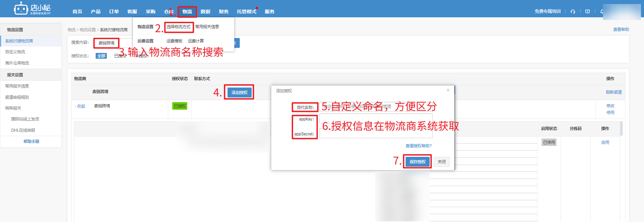This screenshot has height=222, width=644.
Task: Select 系统对接物流商 in the left sidebar
Action: (x=31, y=41)
